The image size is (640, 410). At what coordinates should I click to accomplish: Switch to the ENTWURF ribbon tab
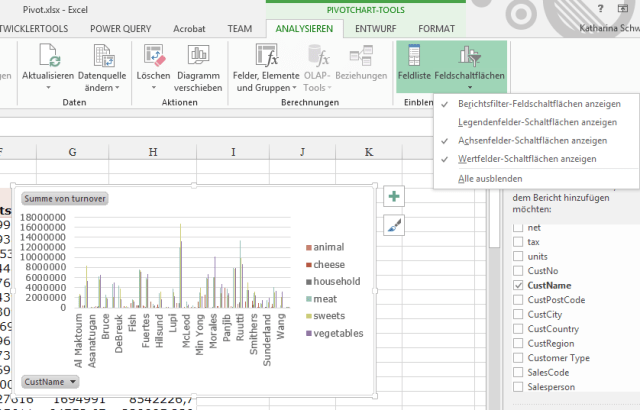374,29
